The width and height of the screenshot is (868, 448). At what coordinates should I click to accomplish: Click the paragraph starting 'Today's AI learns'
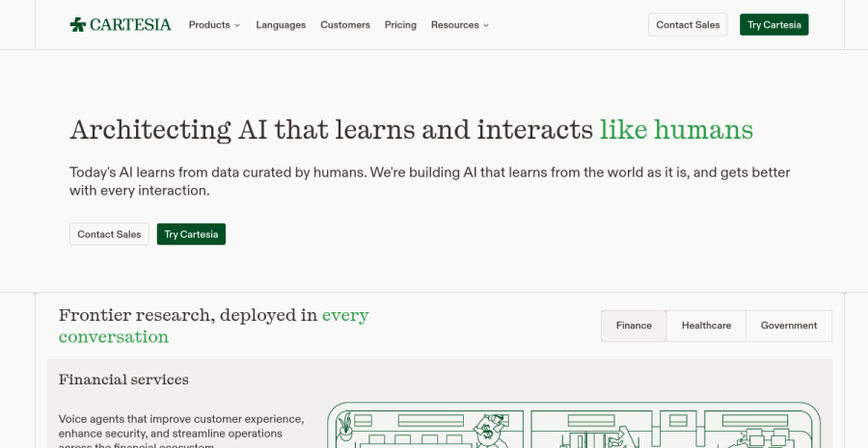coord(429,181)
